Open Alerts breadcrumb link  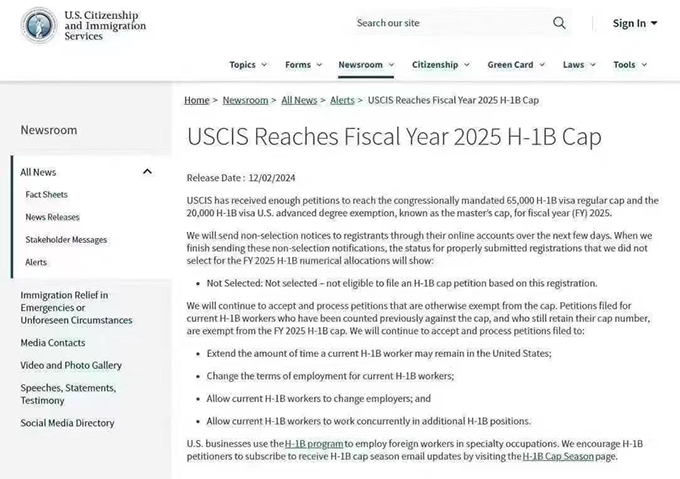[x=342, y=100]
